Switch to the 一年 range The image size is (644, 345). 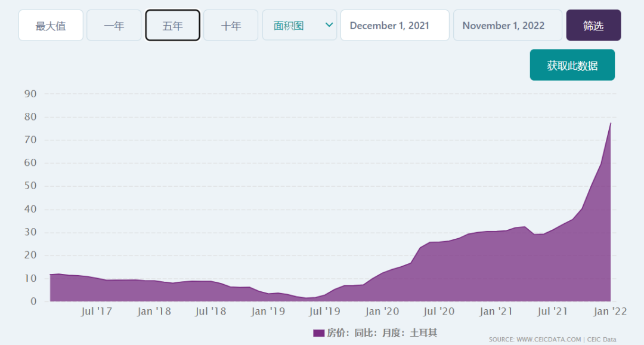click(114, 26)
